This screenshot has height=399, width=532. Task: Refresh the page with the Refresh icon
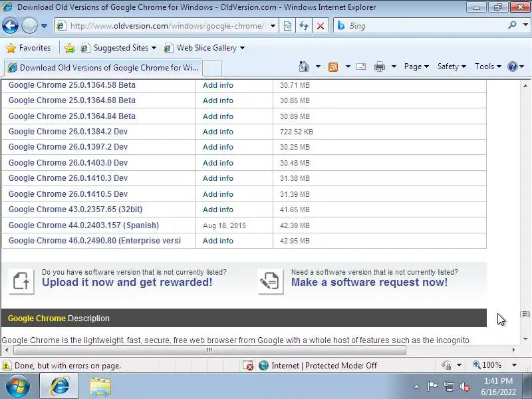(304, 26)
